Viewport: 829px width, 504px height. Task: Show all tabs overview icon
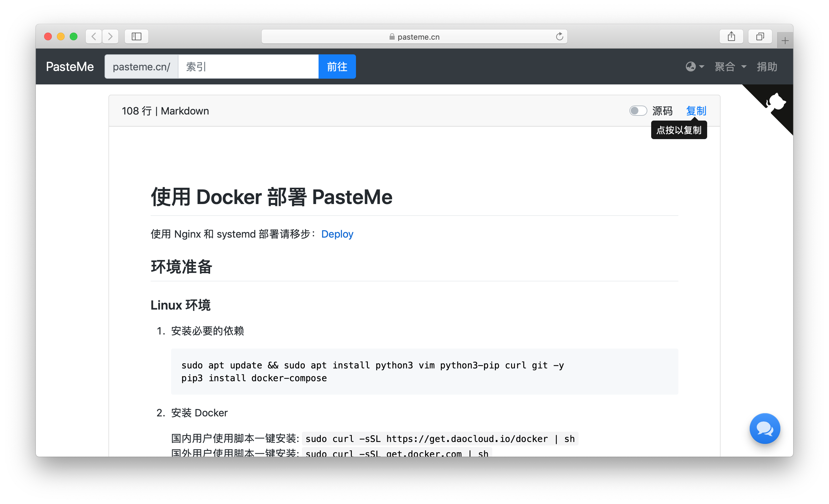point(760,36)
